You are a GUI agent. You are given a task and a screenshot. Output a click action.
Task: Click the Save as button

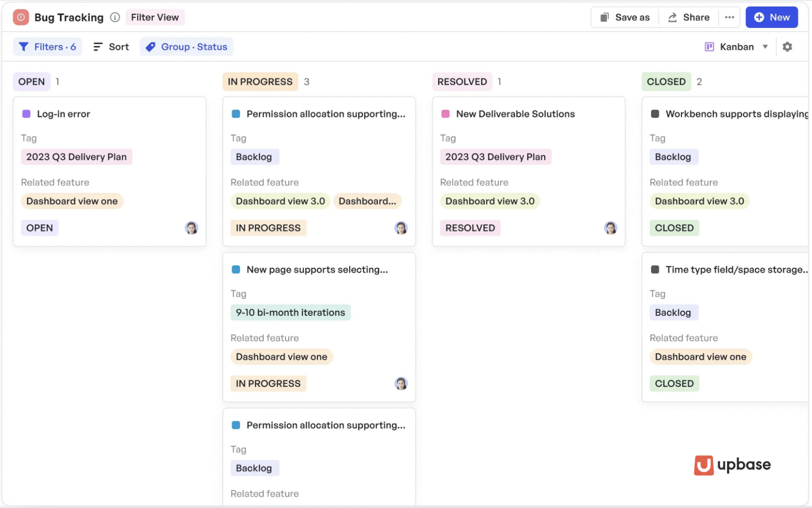click(x=624, y=17)
